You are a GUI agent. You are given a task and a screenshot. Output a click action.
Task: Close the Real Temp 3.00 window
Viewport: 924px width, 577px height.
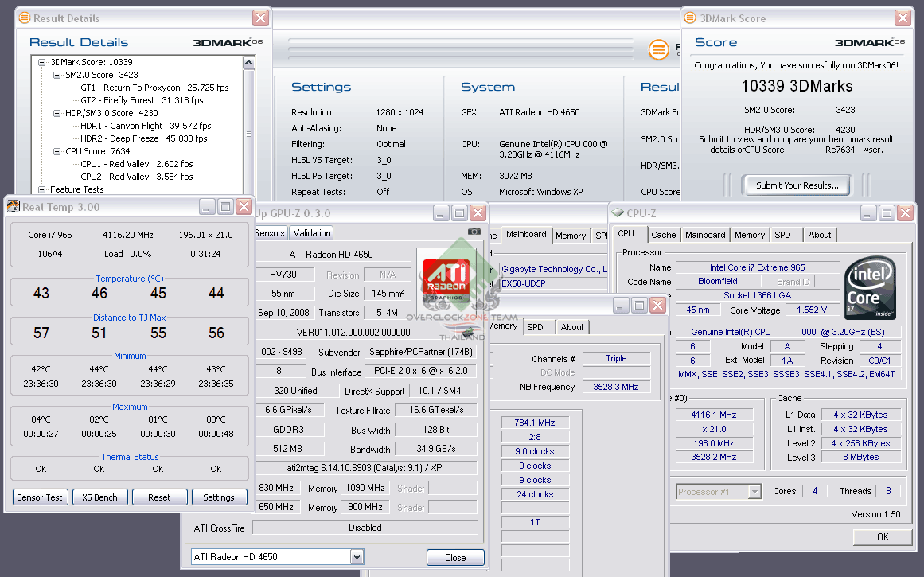(x=244, y=206)
